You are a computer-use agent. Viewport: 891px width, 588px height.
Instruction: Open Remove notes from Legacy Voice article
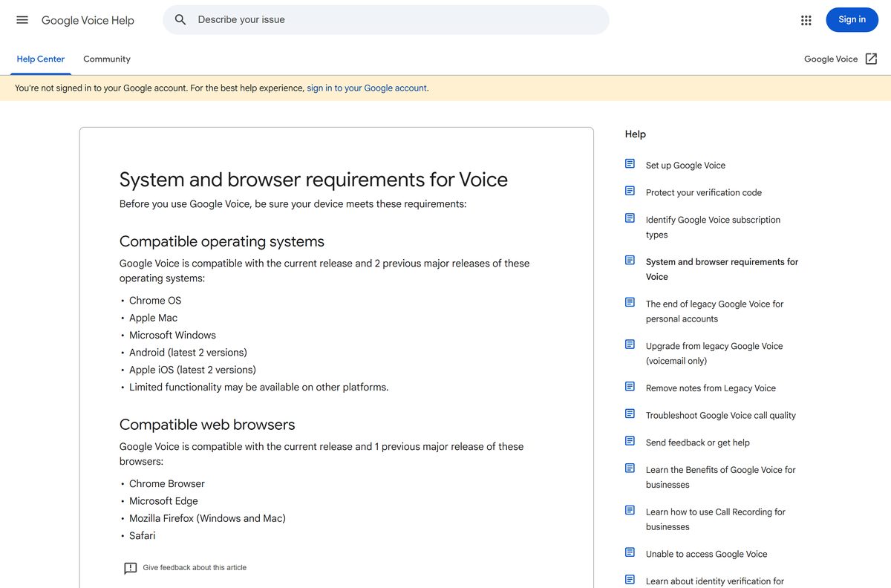point(711,388)
